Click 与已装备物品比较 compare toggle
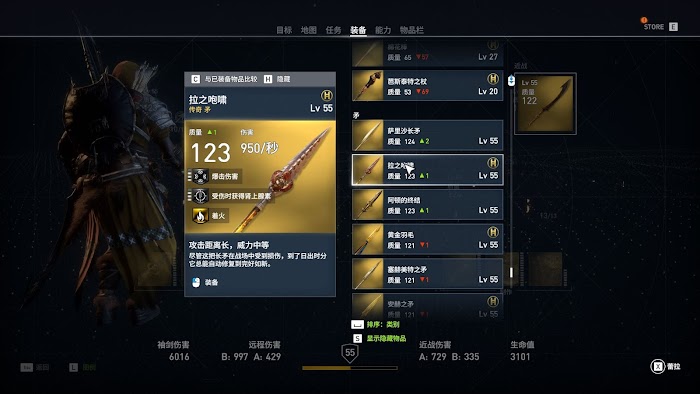 coord(225,79)
